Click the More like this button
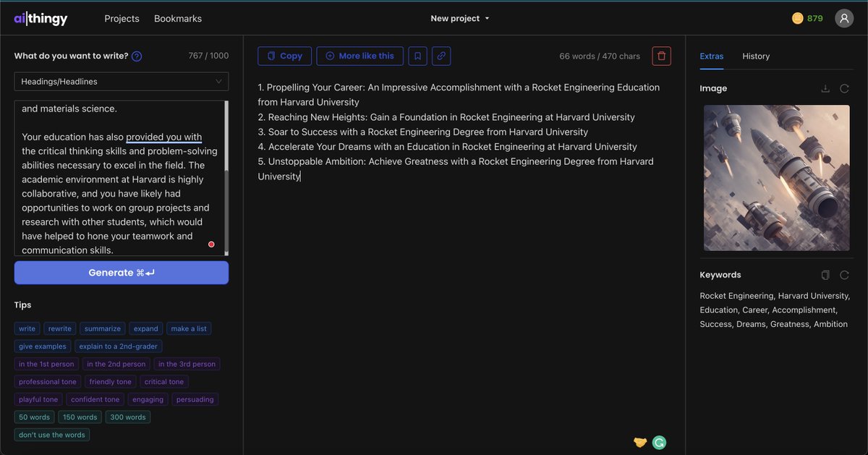Viewport: 868px width, 455px height. (x=359, y=56)
